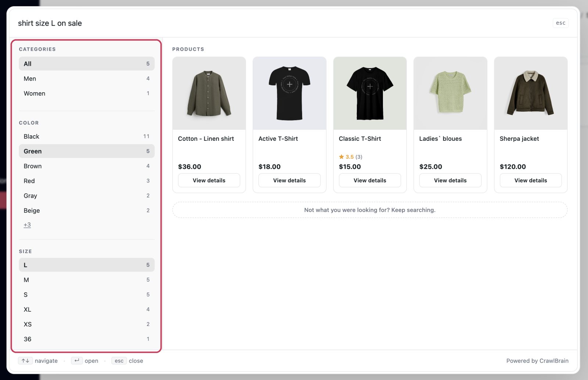Click the enter key open hint icon
This screenshot has width=588, height=380.
tap(77, 361)
